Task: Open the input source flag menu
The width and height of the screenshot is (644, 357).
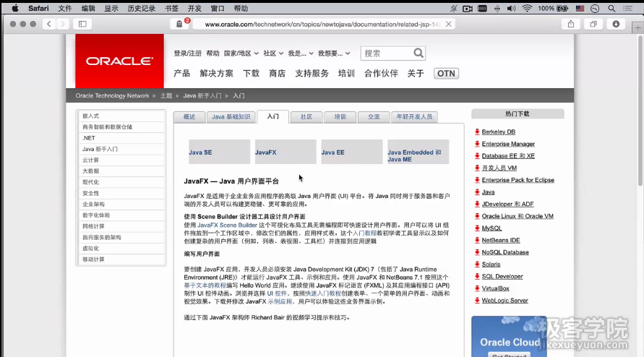Action: click(580, 8)
